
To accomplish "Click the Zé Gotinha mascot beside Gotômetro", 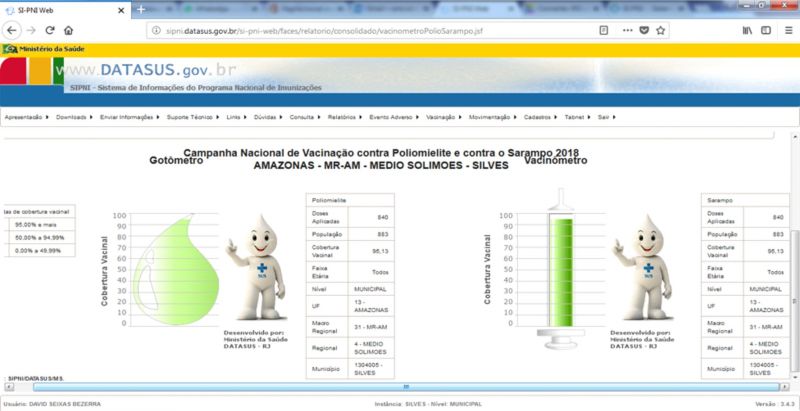I will tap(257, 267).
